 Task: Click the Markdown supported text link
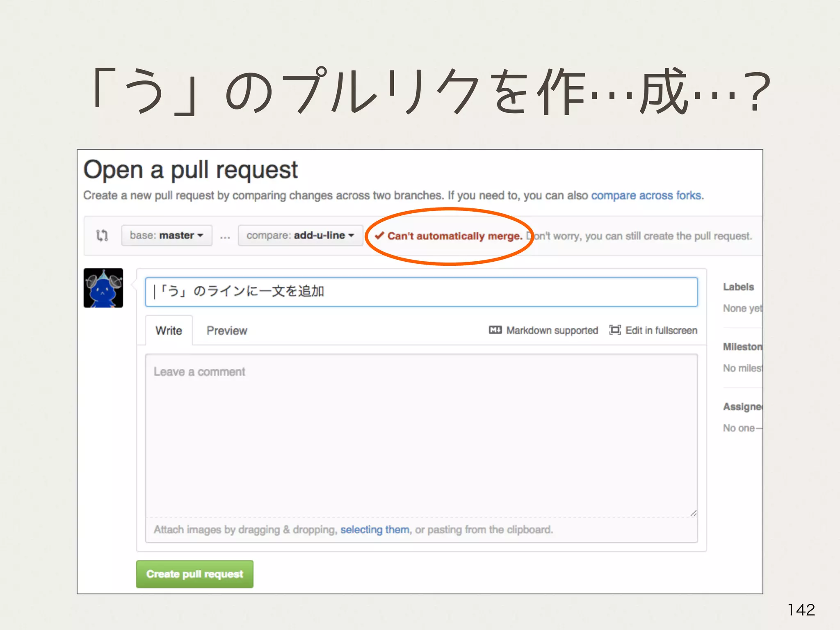(552, 330)
